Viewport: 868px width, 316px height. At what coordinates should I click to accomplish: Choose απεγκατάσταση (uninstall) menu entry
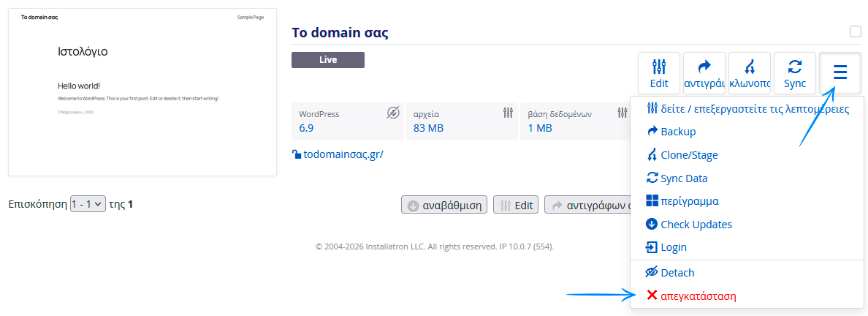(698, 296)
